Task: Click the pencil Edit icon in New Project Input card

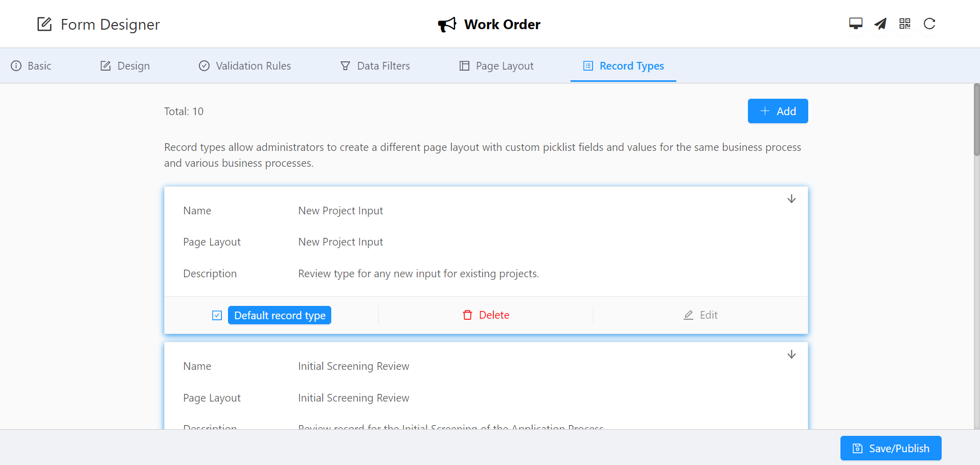Action: (689, 315)
